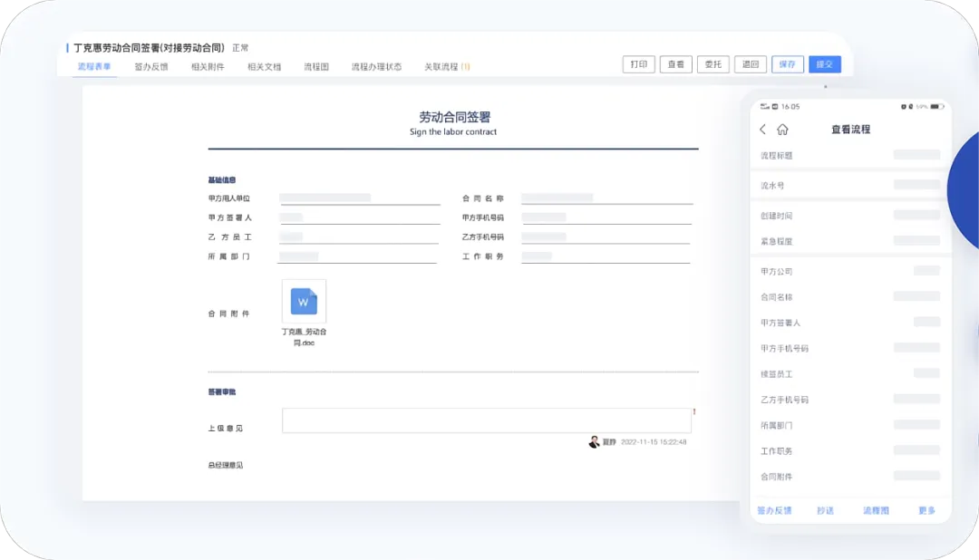Switch to the 签办反馈 tab
979x560 pixels.
pyautogui.click(x=151, y=67)
